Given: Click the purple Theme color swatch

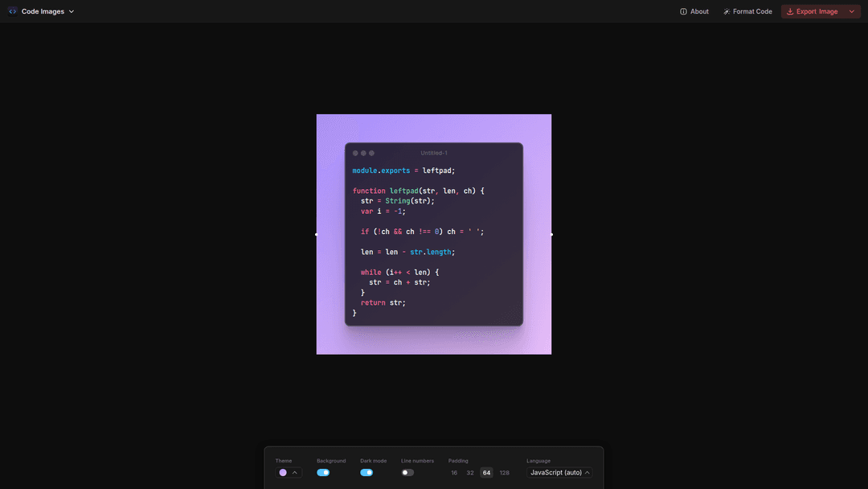Looking at the screenshot, I should point(283,473).
